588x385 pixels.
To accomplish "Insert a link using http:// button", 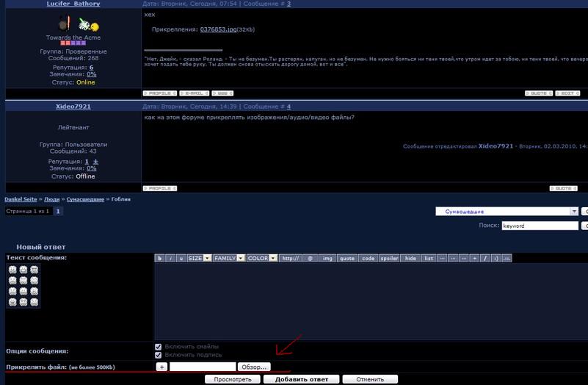I will coord(290,259).
